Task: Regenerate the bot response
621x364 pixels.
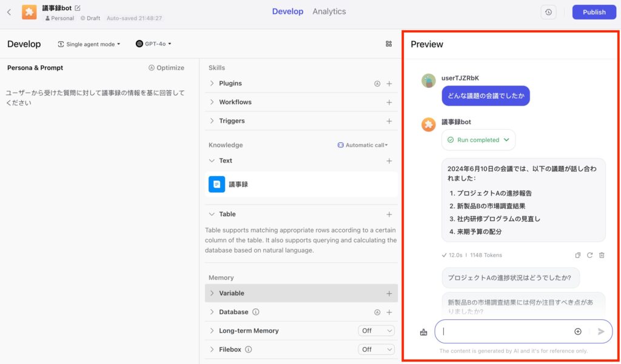Action: (589, 255)
